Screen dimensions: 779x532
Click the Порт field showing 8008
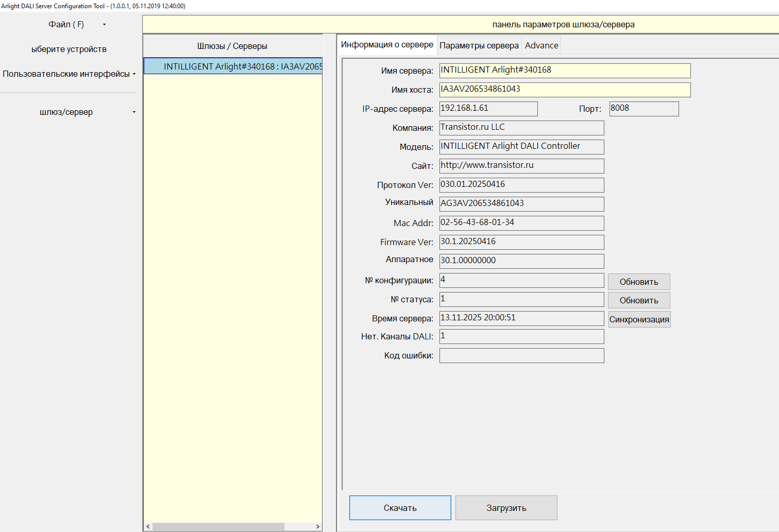(x=643, y=109)
